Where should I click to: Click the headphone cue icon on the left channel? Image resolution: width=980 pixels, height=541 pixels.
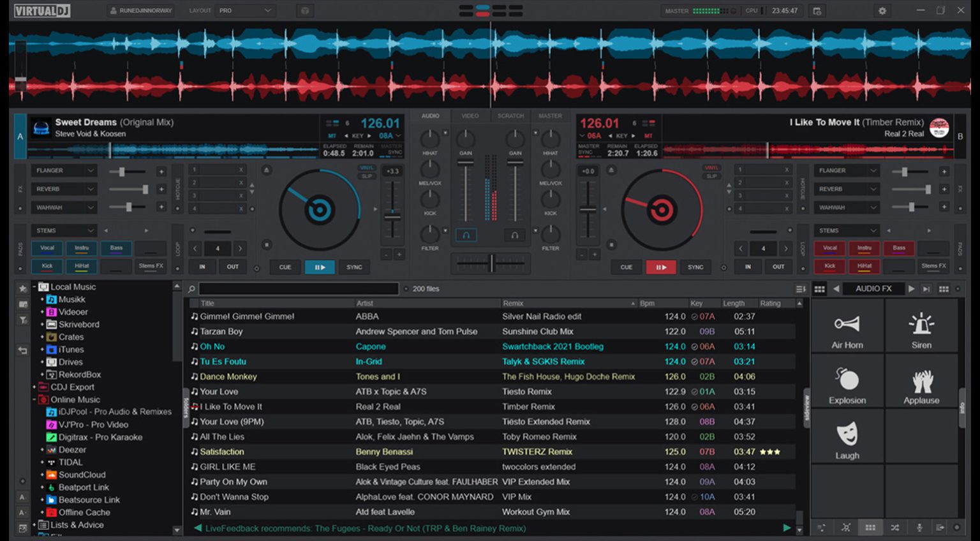tap(466, 235)
